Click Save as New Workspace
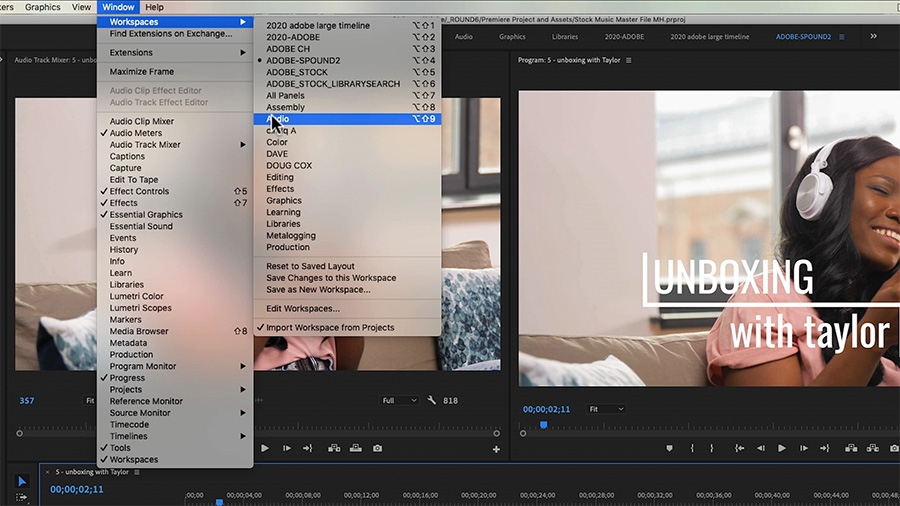 pos(318,290)
